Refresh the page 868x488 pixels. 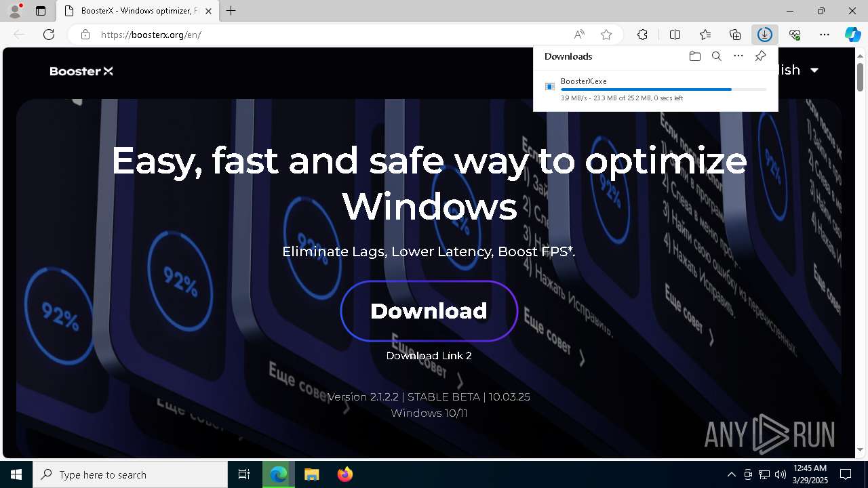click(x=49, y=35)
